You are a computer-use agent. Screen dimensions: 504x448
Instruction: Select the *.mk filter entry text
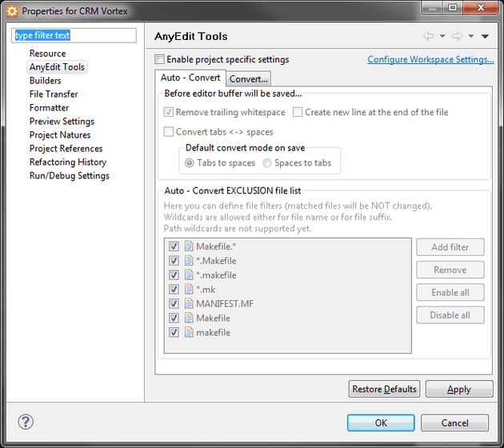pyautogui.click(x=206, y=290)
